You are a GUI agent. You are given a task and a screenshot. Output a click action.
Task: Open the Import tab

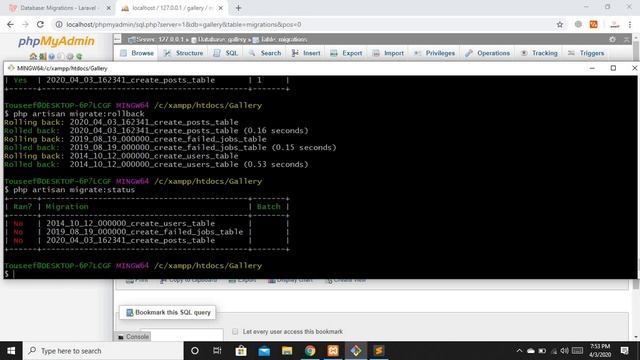(x=388, y=53)
